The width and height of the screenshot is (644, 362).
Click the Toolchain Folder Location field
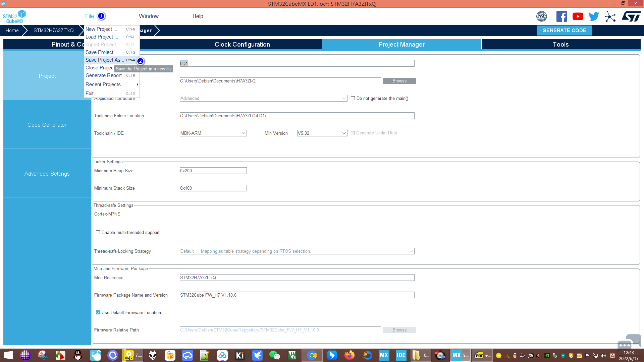(x=297, y=116)
